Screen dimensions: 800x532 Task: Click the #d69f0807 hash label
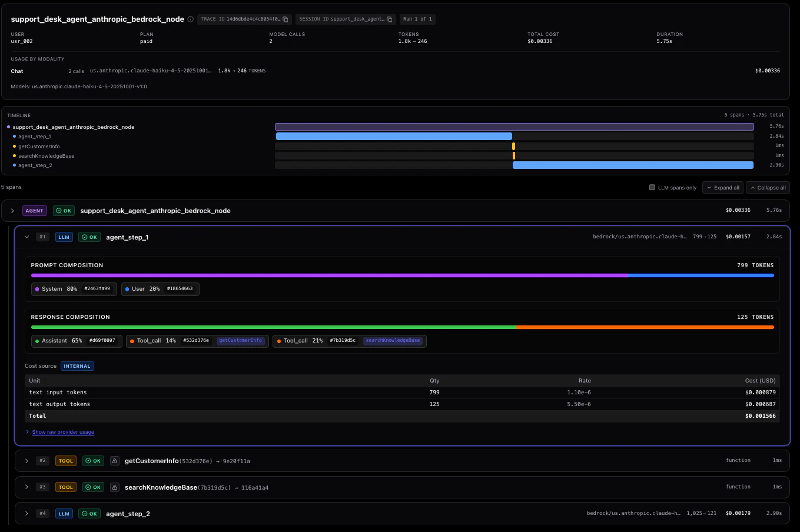tap(102, 341)
